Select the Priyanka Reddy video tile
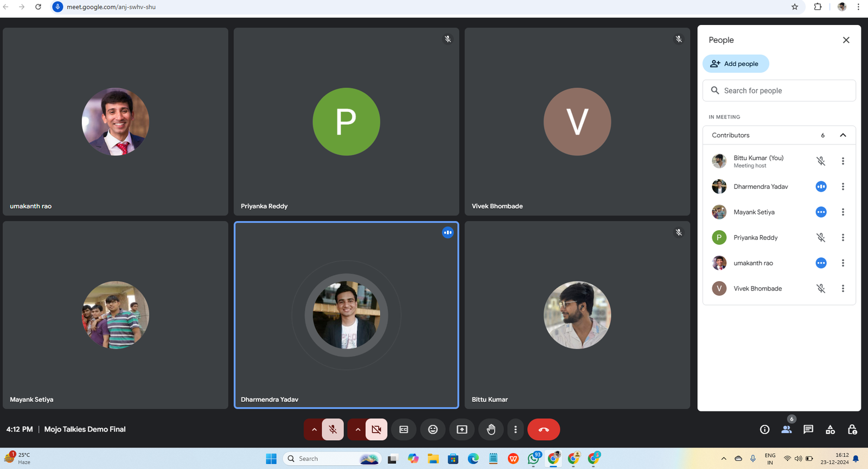Image resolution: width=868 pixels, height=469 pixels. [x=346, y=122]
